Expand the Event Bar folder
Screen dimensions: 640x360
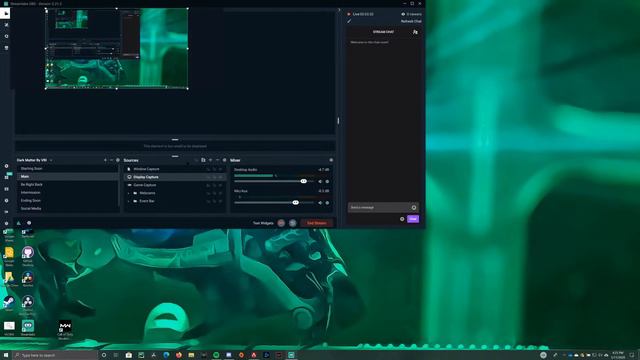(129, 201)
